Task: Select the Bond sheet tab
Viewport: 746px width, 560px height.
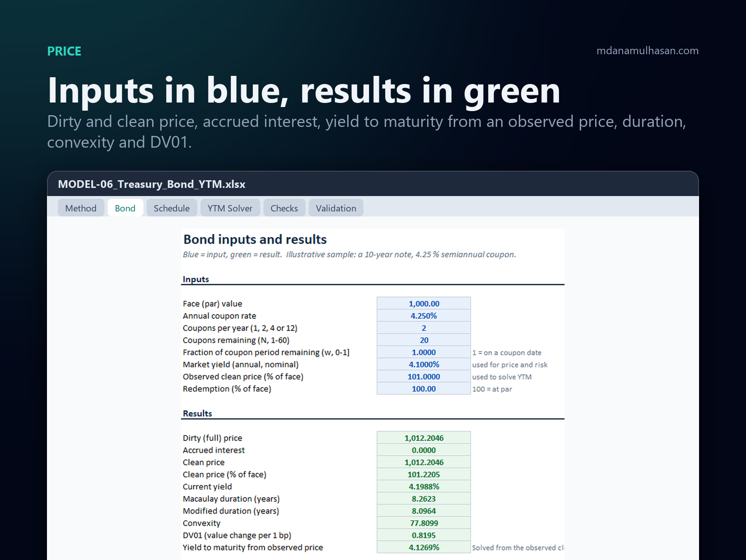Action: click(125, 208)
